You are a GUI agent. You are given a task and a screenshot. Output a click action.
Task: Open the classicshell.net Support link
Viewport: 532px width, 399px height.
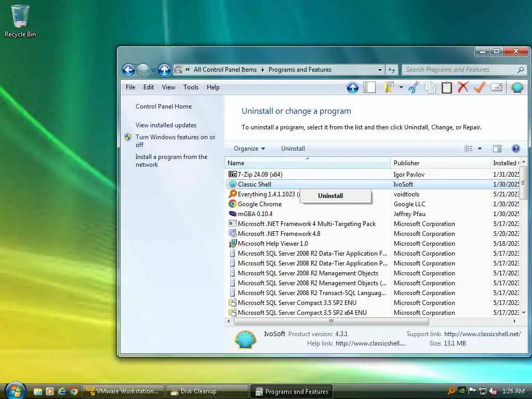tap(482, 334)
